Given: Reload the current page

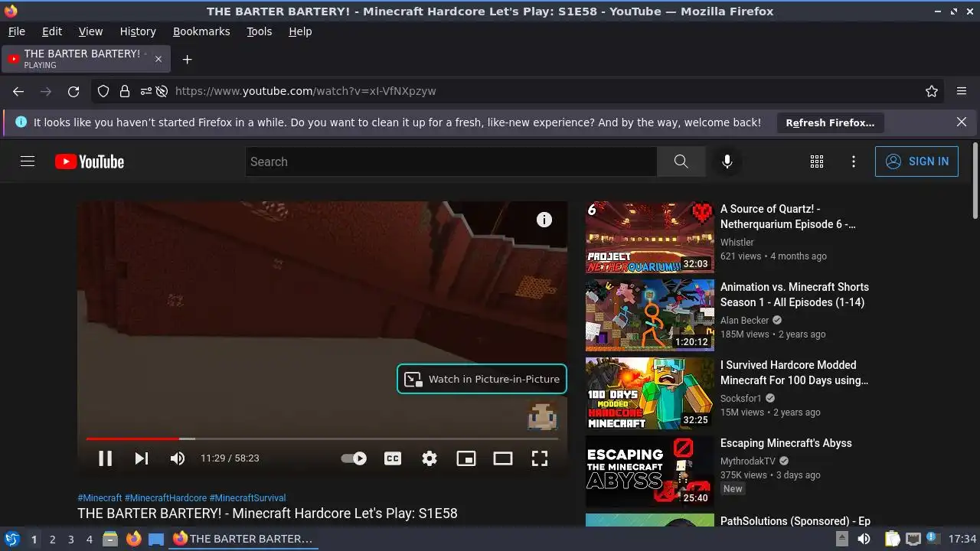Looking at the screenshot, I should [73, 91].
